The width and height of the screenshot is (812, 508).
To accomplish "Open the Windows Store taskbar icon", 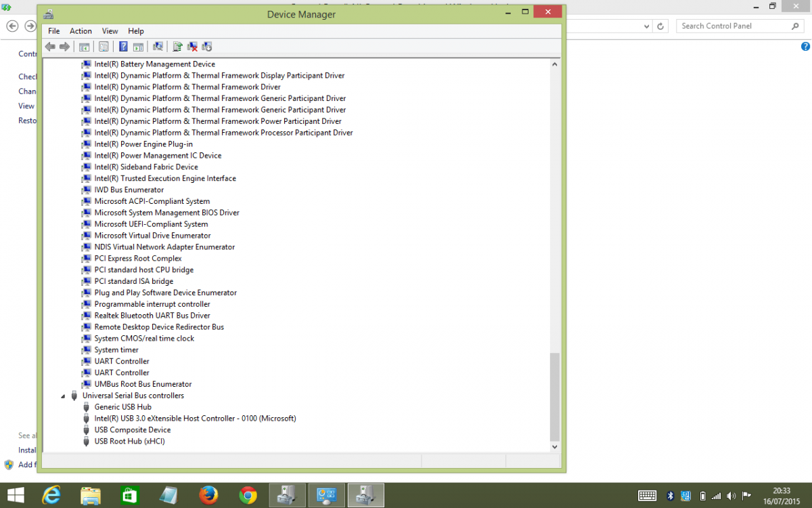I will click(x=129, y=495).
